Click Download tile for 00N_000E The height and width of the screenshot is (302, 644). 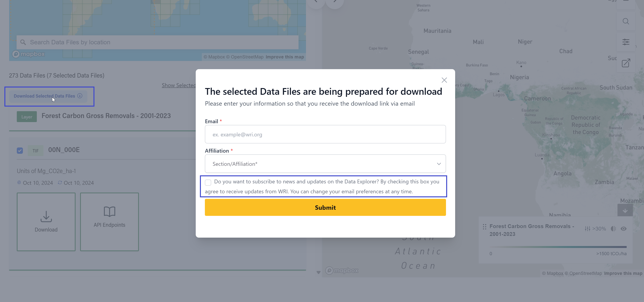pyautogui.click(x=46, y=222)
